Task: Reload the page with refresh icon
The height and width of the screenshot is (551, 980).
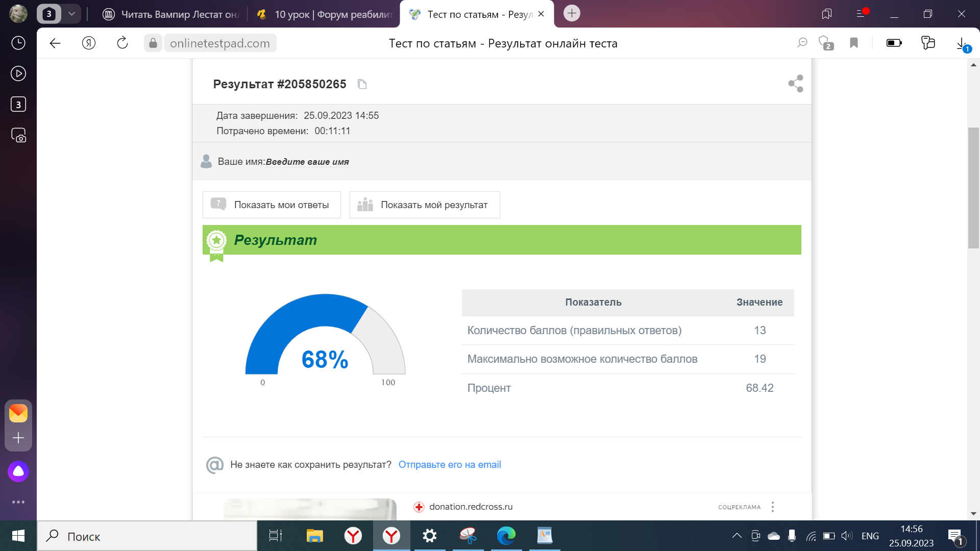Action: pos(122,43)
